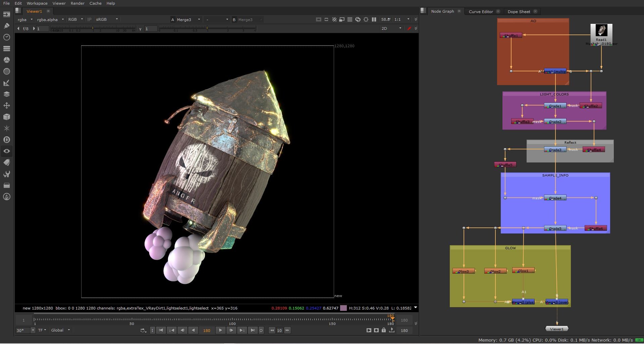Open the Transform nodes move icon
Screen dimensions: 644x344
(6, 106)
